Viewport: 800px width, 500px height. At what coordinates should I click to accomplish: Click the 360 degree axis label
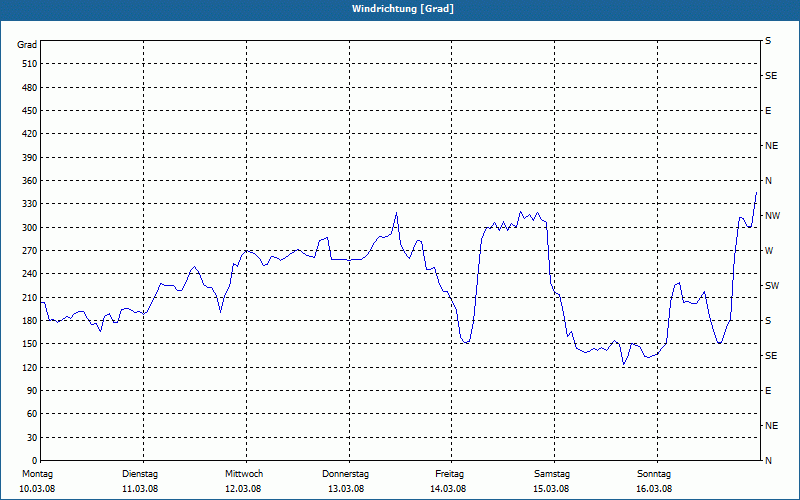pyautogui.click(x=29, y=181)
